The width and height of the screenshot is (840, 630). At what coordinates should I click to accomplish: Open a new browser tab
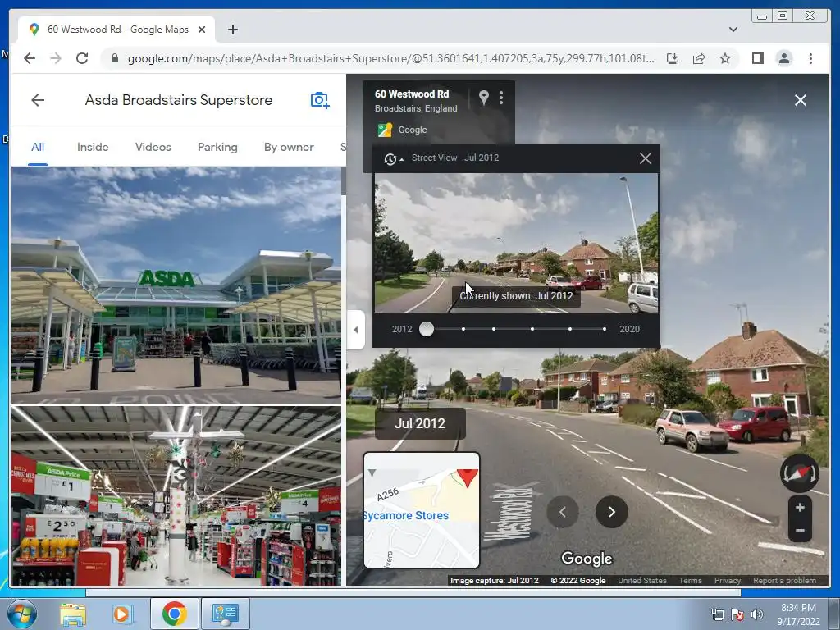[x=232, y=30]
